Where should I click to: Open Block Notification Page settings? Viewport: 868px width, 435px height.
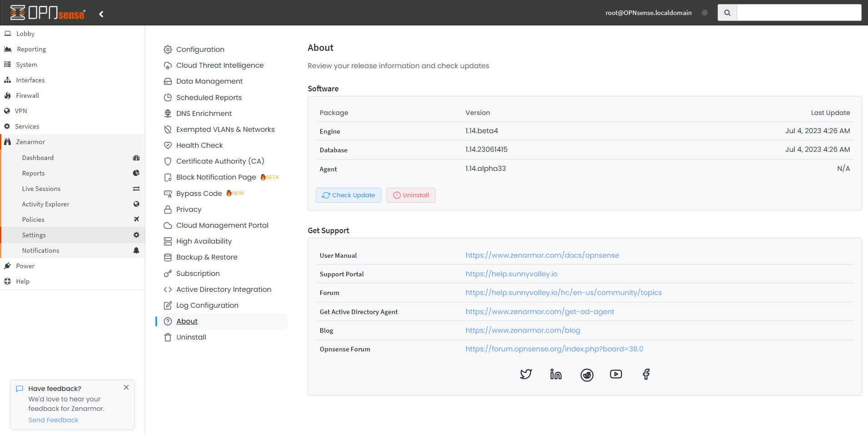click(216, 177)
